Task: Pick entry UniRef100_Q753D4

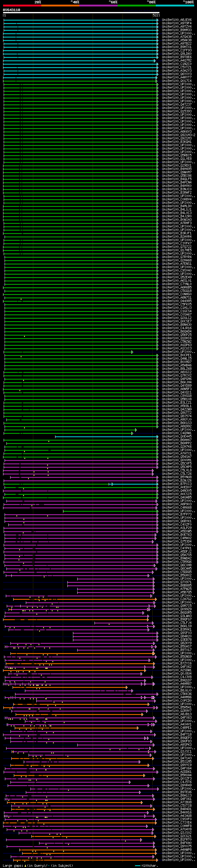Action: tap(177, 542)
